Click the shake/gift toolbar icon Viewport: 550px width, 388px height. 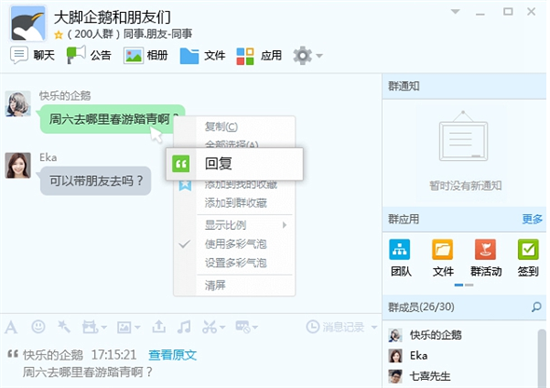[90, 327]
